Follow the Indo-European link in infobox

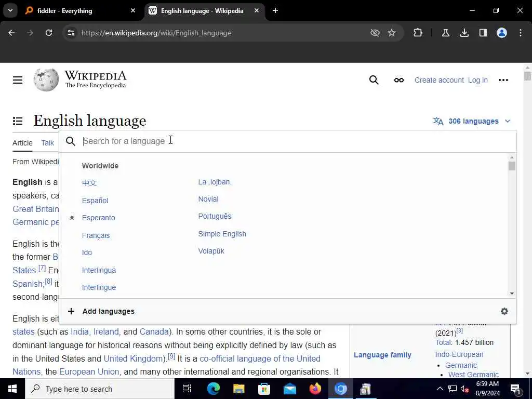click(x=459, y=354)
